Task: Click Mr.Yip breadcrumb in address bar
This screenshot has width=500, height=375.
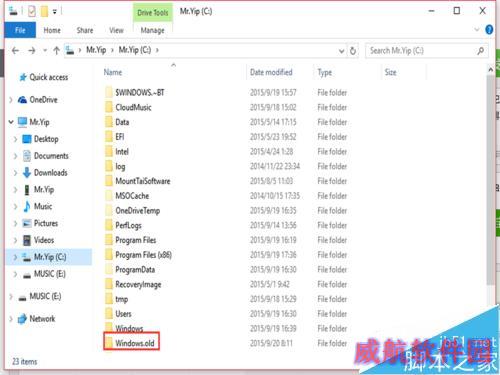Action: pos(96,50)
